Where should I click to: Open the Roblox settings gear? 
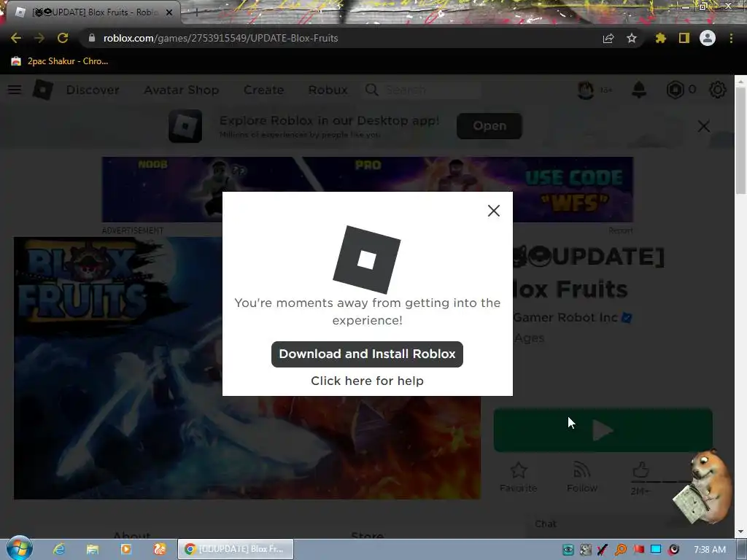[718, 90]
